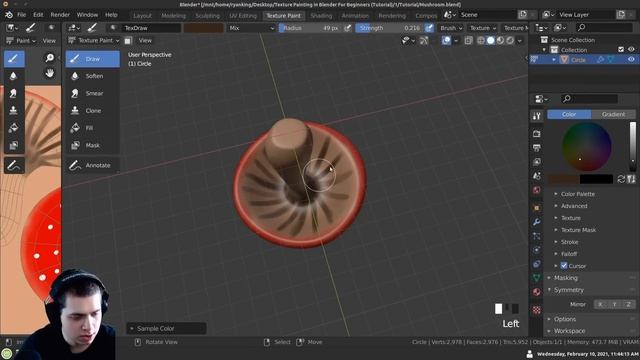Toggle Mirror X symmetry
Screen dimensions: 640x360
pyautogui.click(x=600, y=304)
